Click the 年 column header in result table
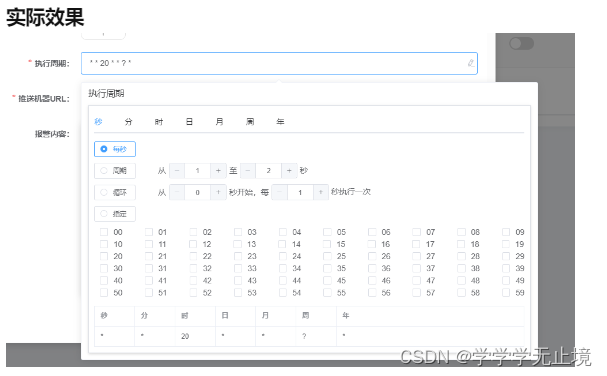This screenshot has width=607, height=376. 430,316
